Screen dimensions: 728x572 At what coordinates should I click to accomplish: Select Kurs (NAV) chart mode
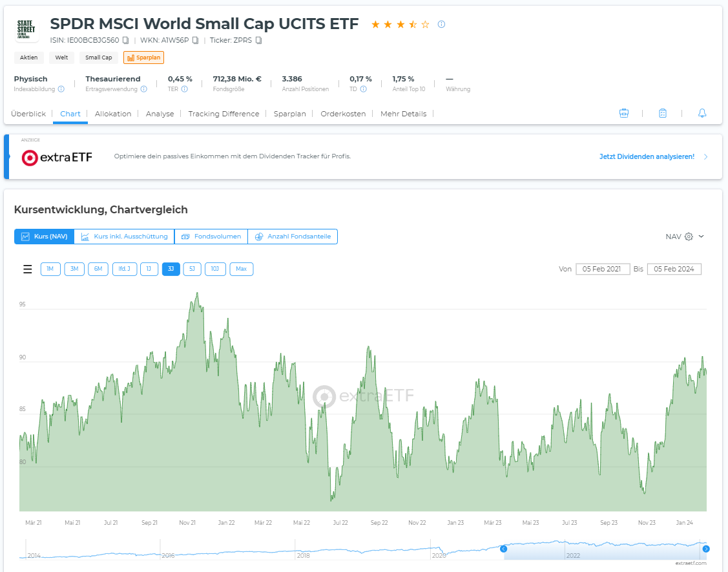[44, 237]
